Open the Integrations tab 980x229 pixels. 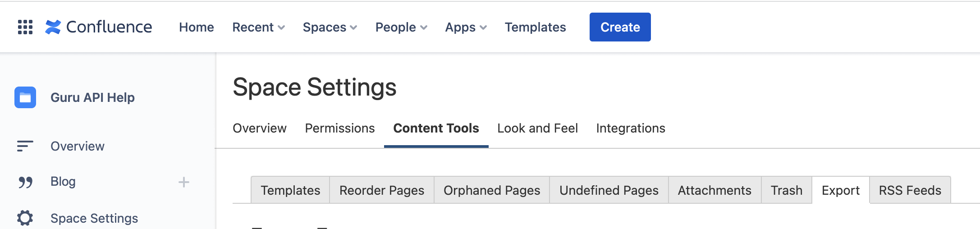(631, 128)
